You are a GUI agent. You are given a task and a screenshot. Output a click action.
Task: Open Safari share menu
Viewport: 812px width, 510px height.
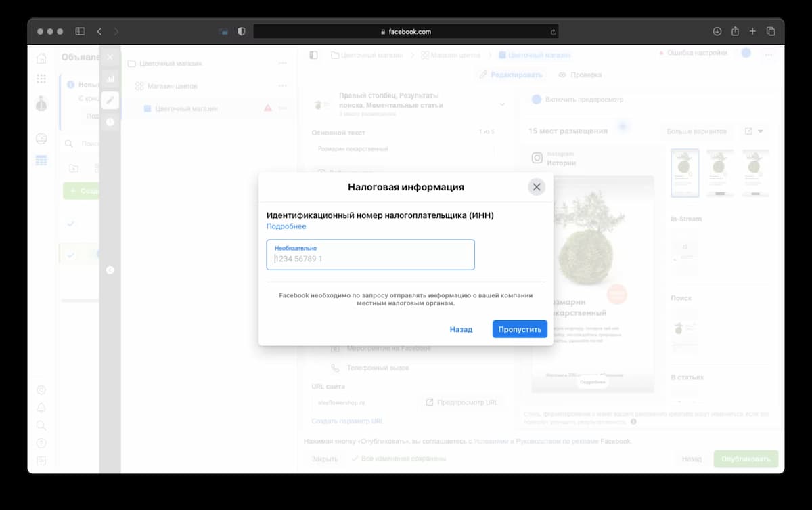click(735, 31)
